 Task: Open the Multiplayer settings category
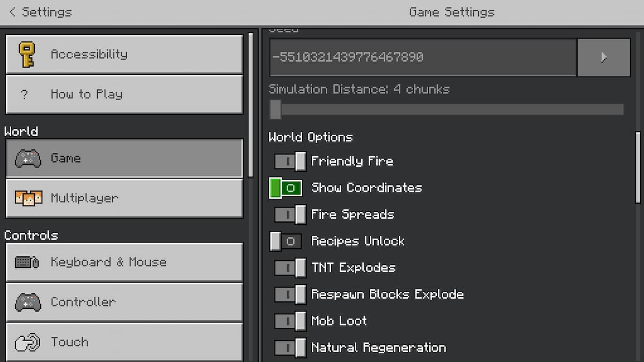pyautogui.click(x=123, y=198)
